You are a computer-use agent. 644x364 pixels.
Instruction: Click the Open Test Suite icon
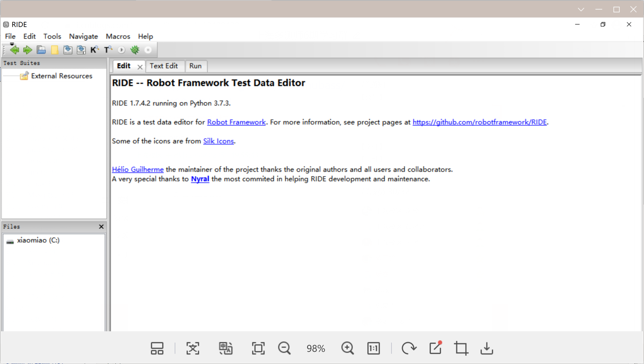pos(41,50)
